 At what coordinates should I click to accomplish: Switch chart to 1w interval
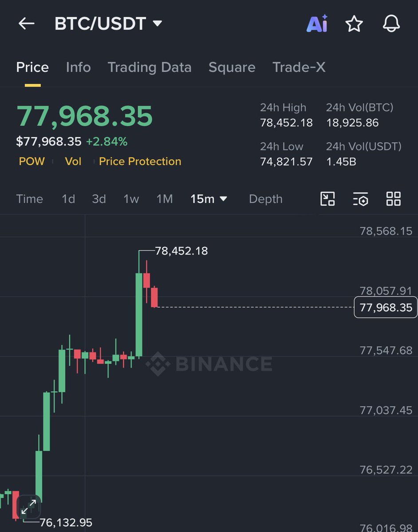(131, 199)
